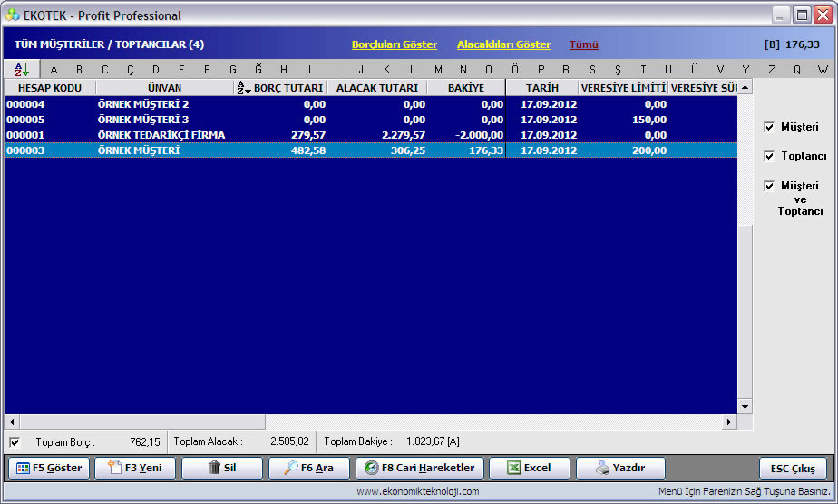Screen dimensions: 838x504
Task: Filter by letter Ğ
Action: point(258,70)
